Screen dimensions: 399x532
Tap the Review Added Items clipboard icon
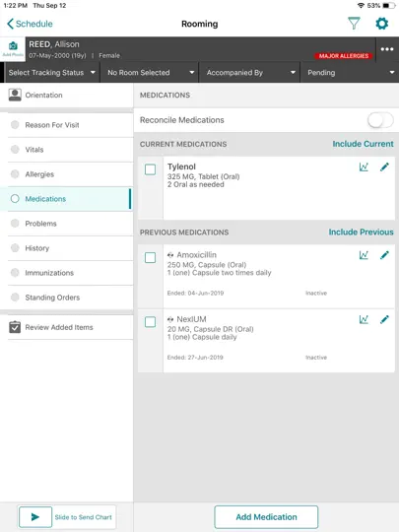(x=15, y=327)
